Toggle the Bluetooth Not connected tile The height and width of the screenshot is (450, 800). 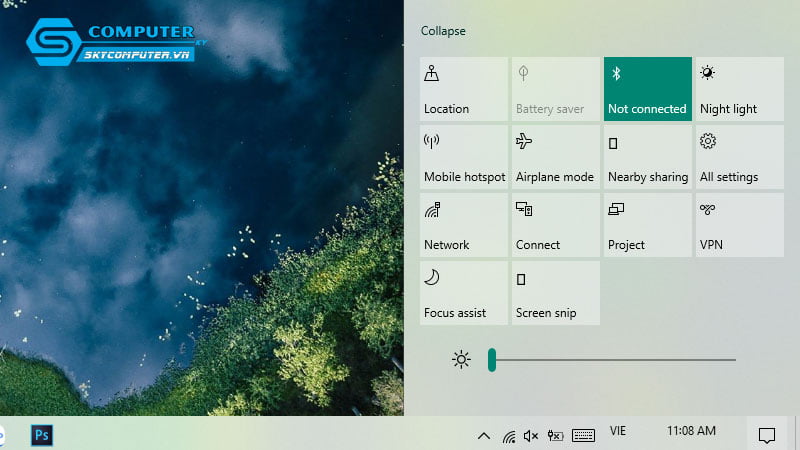(x=647, y=89)
